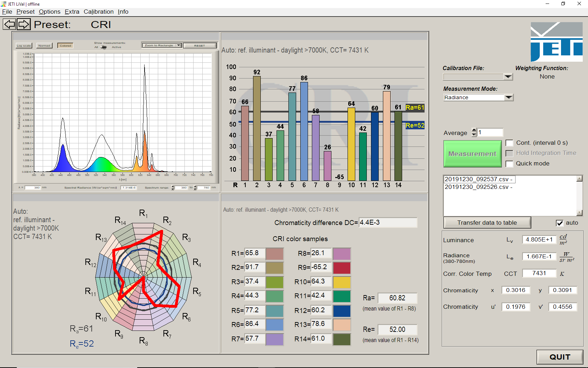Click the Average value input field
The width and height of the screenshot is (588, 368).
490,132
